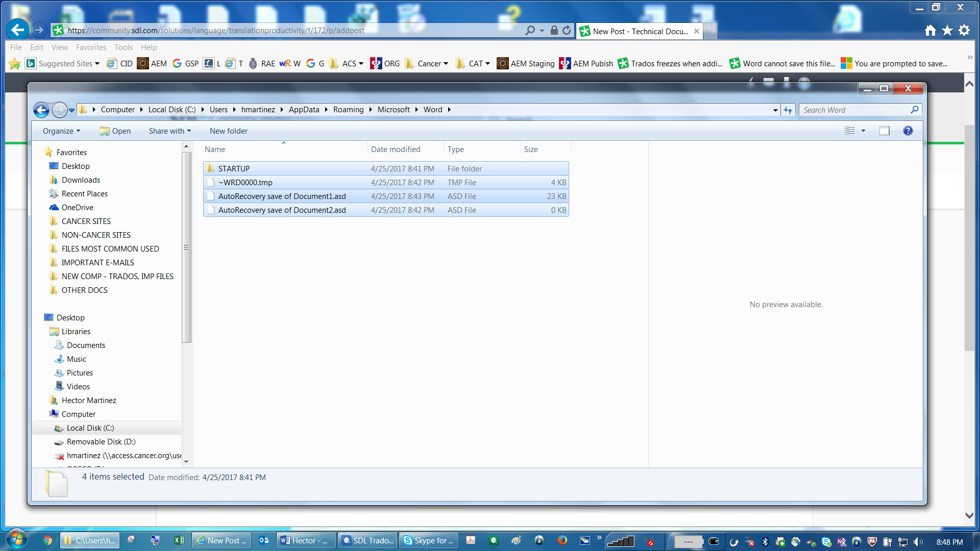Open the Share with dropdown
Image resolution: width=980 pixels, height=551 pixels.
tap(169, 131)
